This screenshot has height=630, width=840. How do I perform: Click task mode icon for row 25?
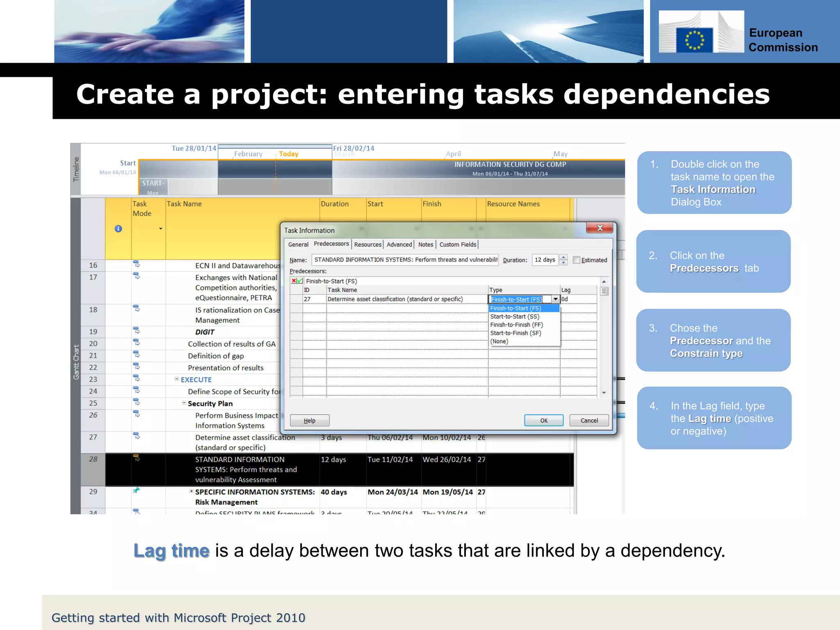click(137, 402)
